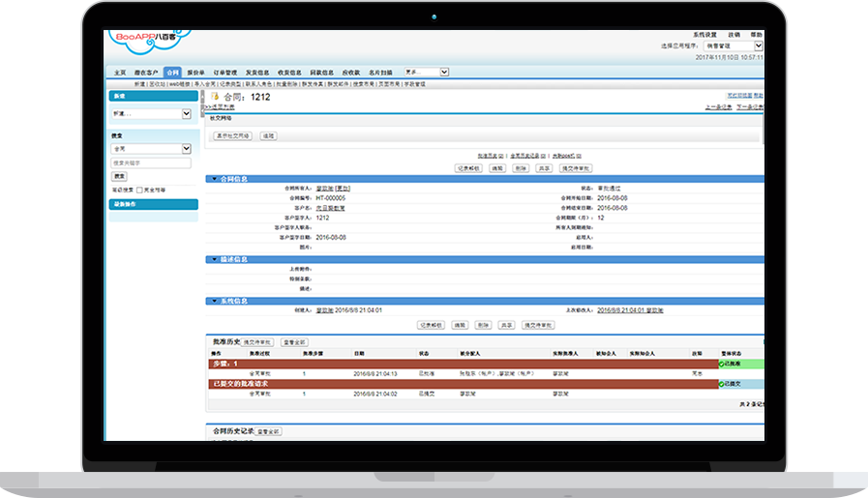Click 编辑 button above 合同信息
This screenshot has height=498, width=868.
pos(497,168)
